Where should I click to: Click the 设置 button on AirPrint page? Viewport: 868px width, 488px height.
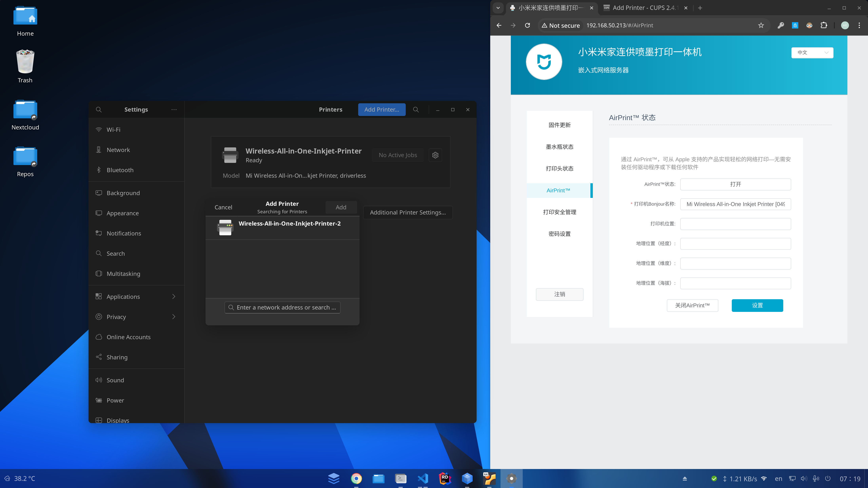point(757,305)
